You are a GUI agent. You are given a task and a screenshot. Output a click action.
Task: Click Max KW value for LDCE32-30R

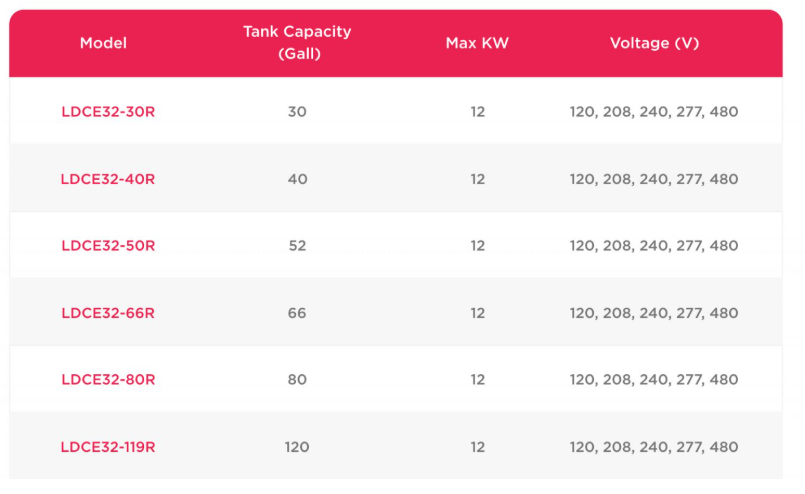tap(478, 112)
